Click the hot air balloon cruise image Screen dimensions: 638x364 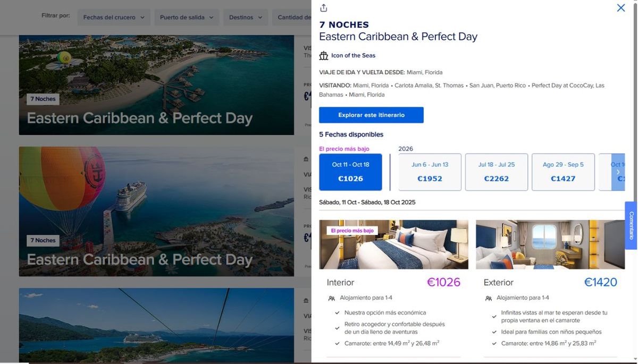coord(156,211)
